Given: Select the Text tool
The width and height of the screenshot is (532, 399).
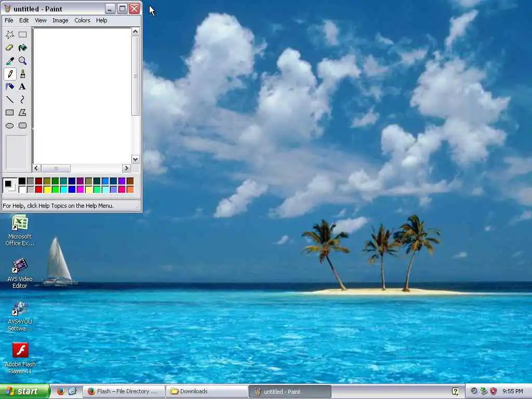Looking at the screenshot, I should coord(22,87).
